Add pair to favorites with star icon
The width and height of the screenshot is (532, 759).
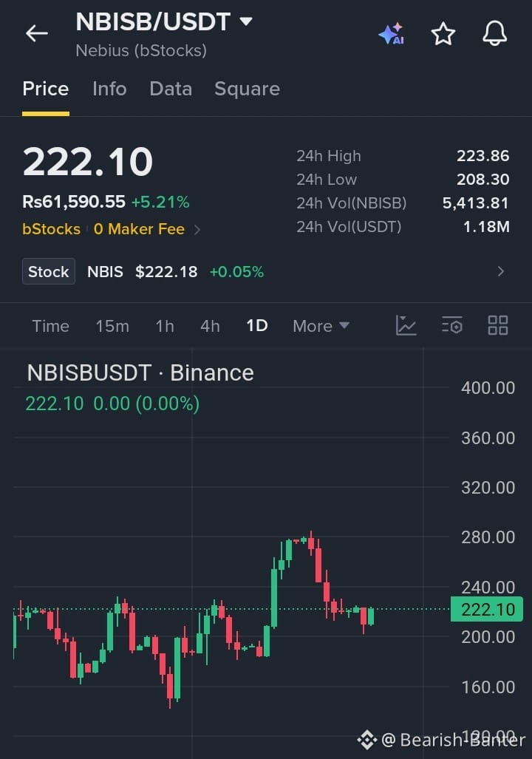(x=443, y=34)
